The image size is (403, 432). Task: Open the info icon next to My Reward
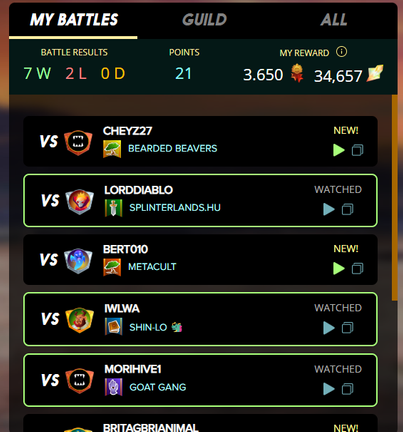pos(341,52)
